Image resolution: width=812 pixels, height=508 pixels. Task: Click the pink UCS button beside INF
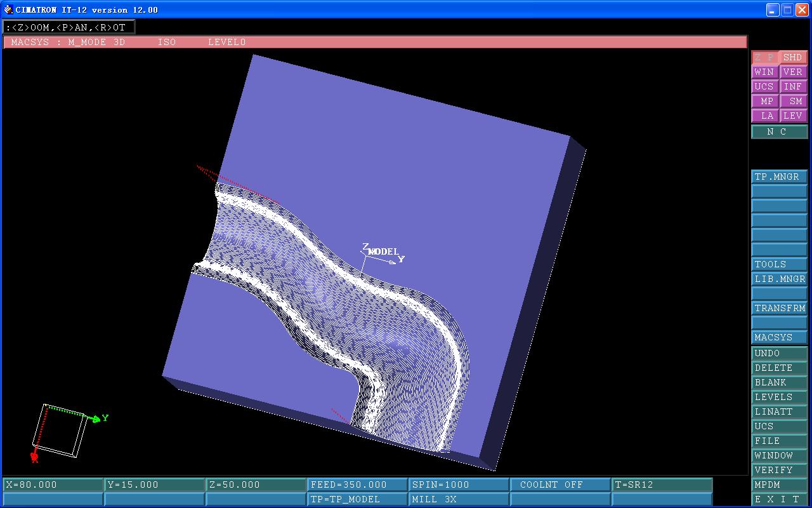[764, 86]
